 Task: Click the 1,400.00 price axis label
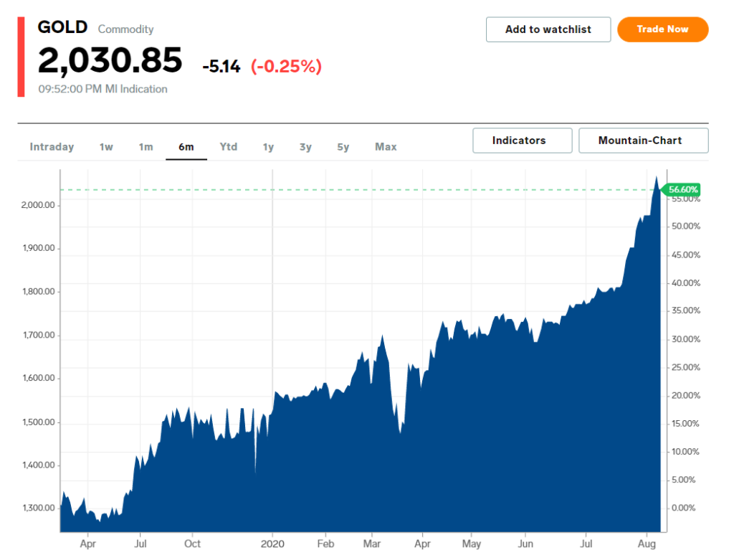point(39,465)
